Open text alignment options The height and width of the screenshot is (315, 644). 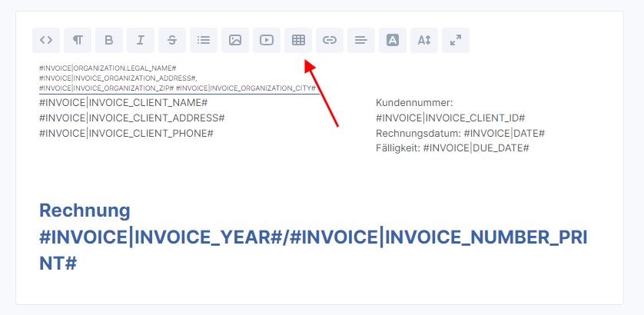[x=361, y=40]
